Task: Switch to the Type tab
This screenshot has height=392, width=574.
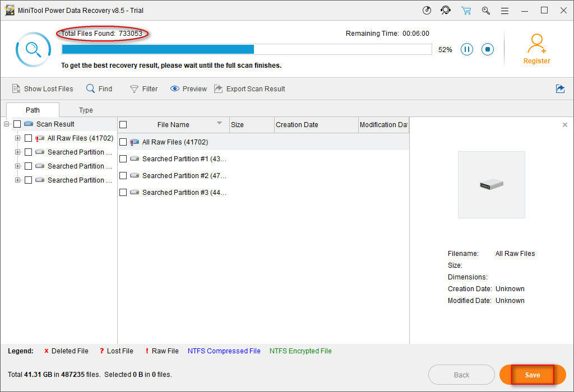Action: [86, 110]
